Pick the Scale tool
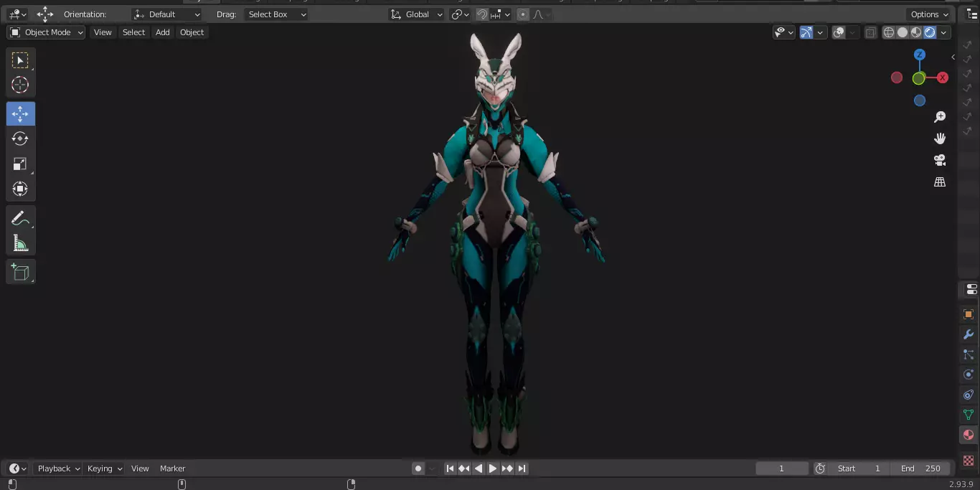This screenshot has width=980, height=490. pos(20,164)
